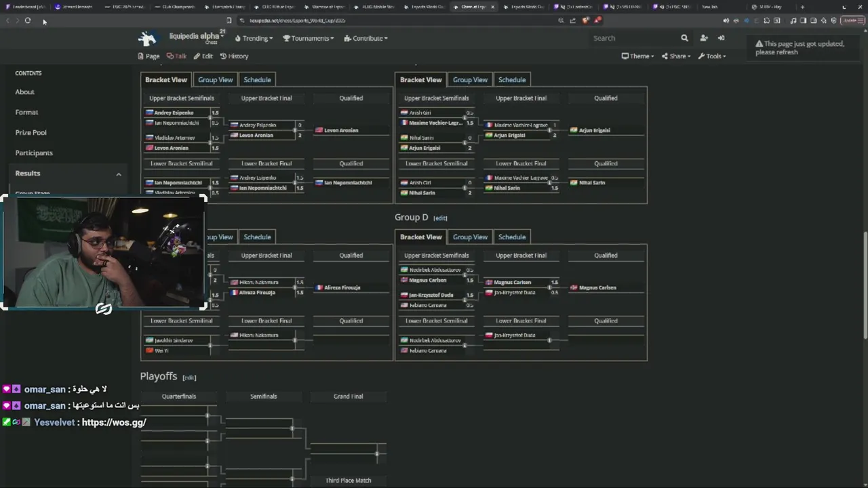Viewport: 868px width, 488px height.
Task: Click match info icon for Esipenko vs Nepomniachtchi
Action: click(210, 118)
